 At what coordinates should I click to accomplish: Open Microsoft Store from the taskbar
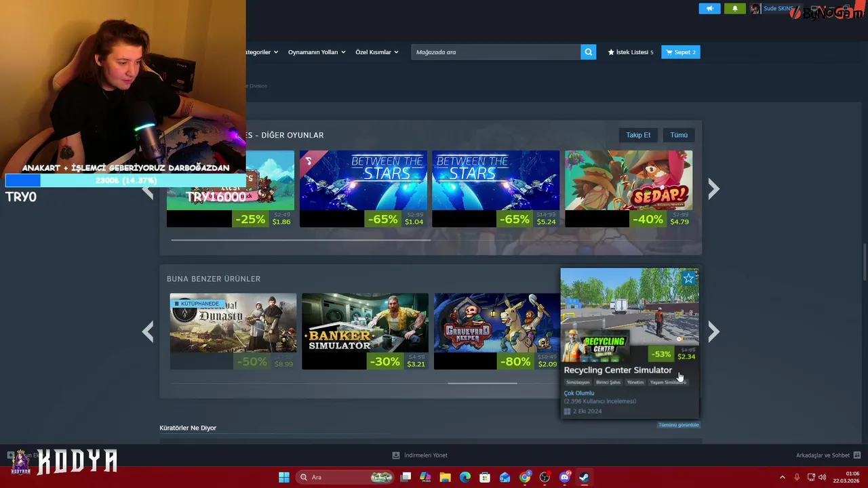485,477
